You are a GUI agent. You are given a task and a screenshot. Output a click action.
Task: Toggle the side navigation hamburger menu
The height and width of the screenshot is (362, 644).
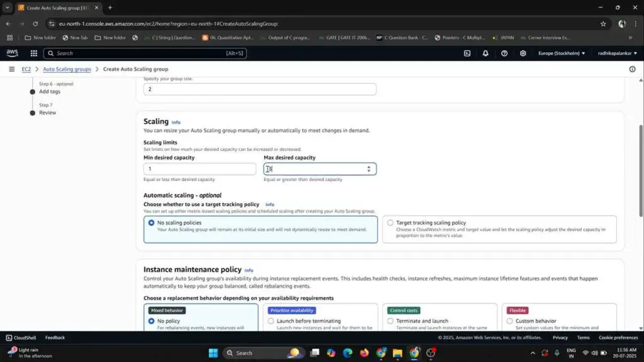point(11,69)
